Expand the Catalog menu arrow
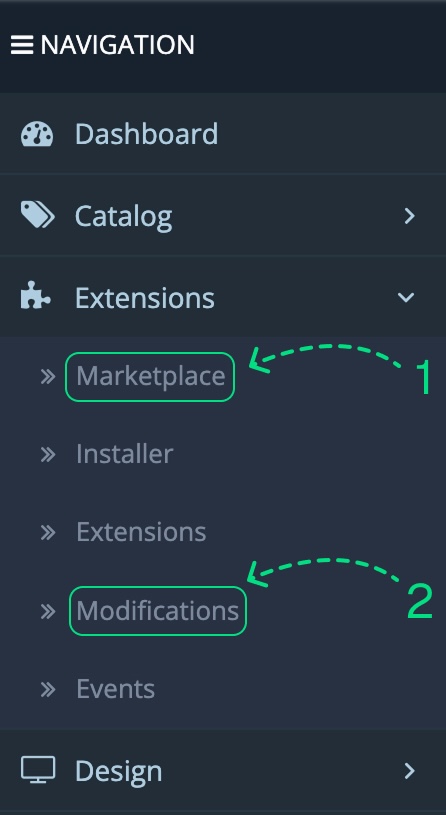 (410, 216)
